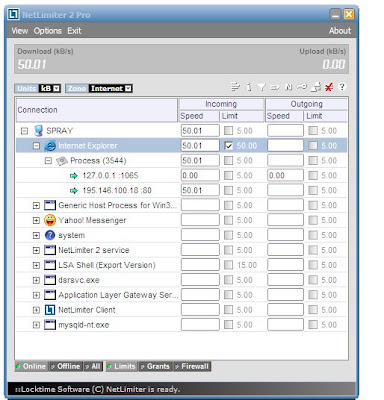This screenshot has width=384, height=400.
Task: Check Yahoo! Messenger incoming limit checkbox
Action: click(229, 220)
